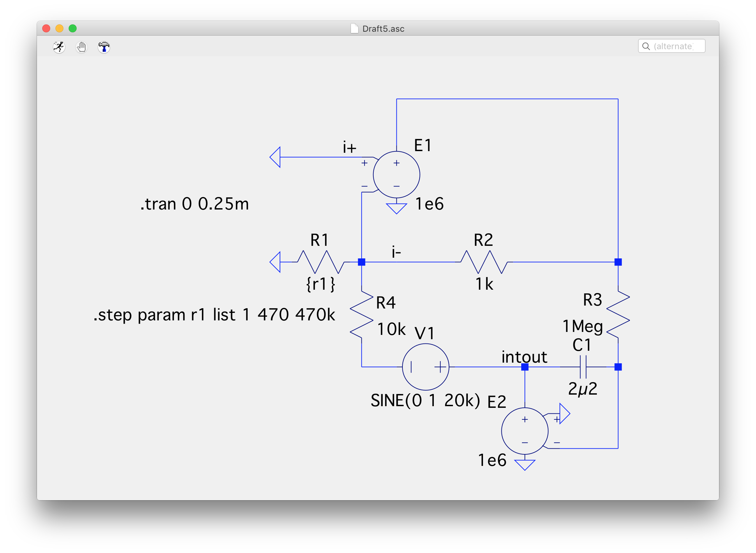Click the ground symbol below E1

coord(396,208)
